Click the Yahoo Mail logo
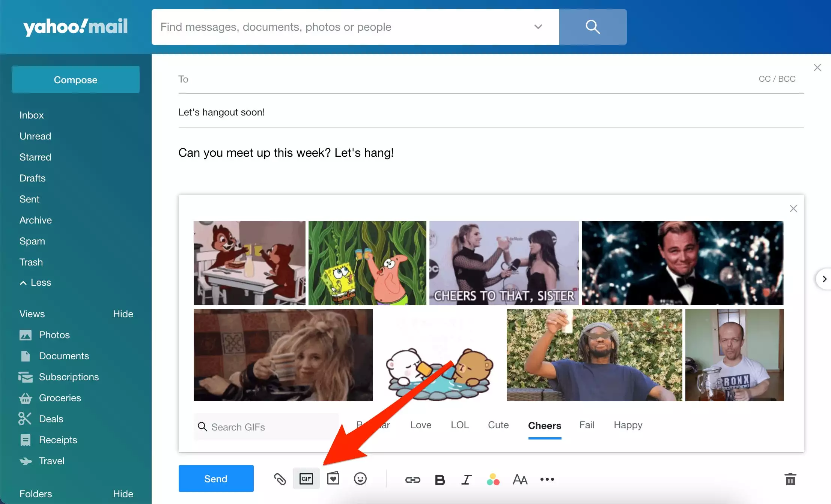This screenshot has height=504, width=831. [75, 27]
